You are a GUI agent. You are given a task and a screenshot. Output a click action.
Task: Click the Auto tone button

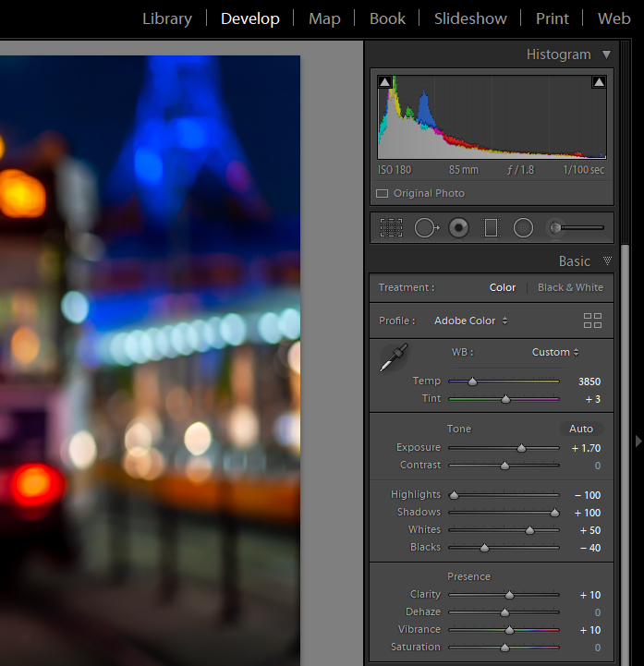[580, 429]
